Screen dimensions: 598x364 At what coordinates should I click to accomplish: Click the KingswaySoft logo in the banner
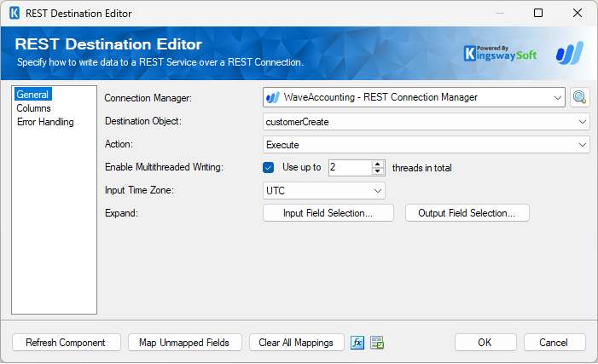500,54
